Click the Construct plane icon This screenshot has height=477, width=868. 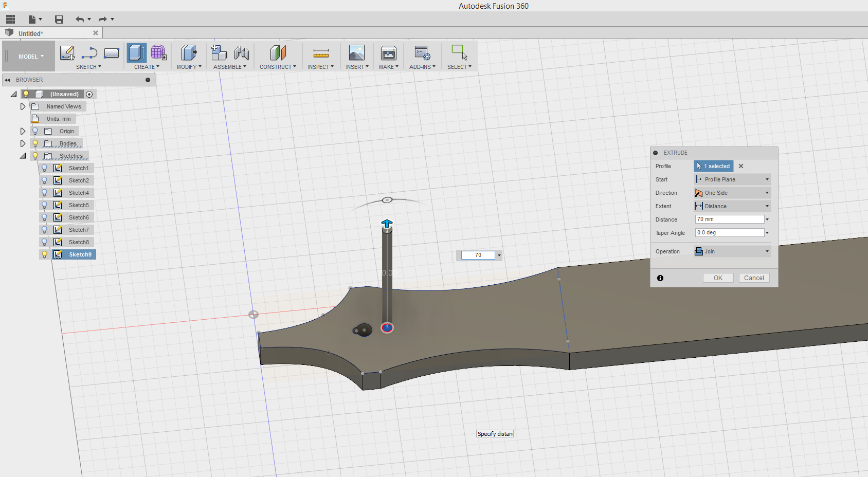tap(278, 53)
